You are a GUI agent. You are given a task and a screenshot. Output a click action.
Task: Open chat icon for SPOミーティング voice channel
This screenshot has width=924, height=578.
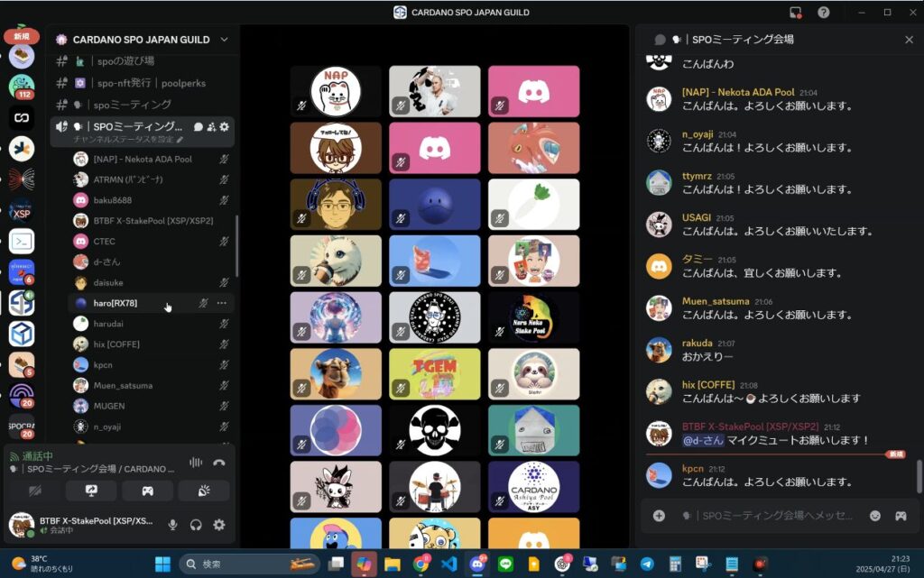click(199, 126)
